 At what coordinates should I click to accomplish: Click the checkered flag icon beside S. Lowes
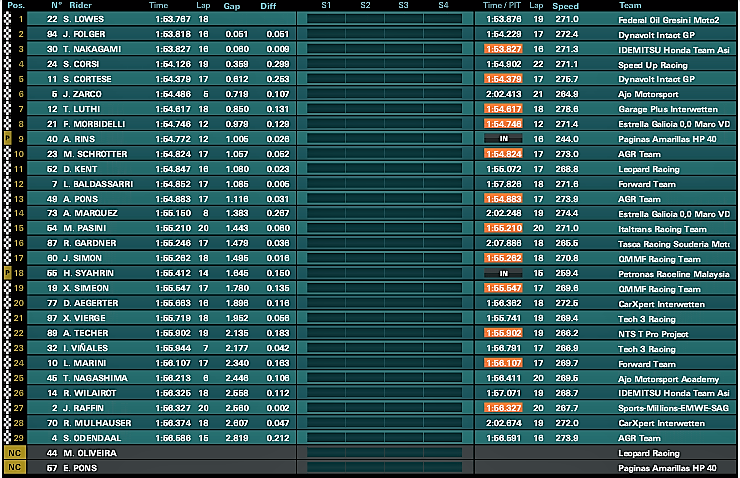pos(8,19)
